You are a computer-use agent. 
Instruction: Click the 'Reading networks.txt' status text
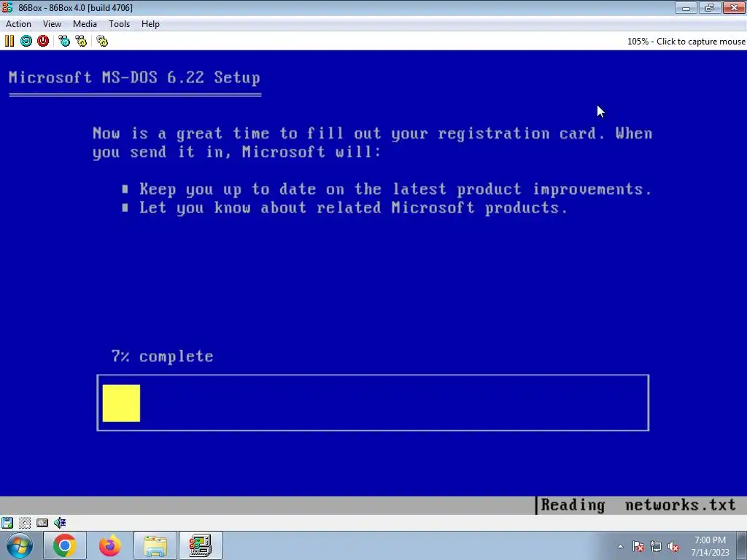[638, 505]
